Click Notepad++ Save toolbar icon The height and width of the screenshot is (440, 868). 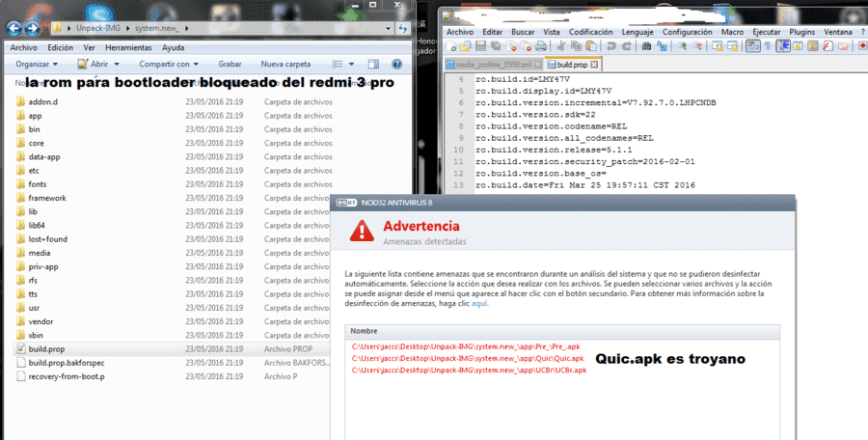click(x=480, y=46)
